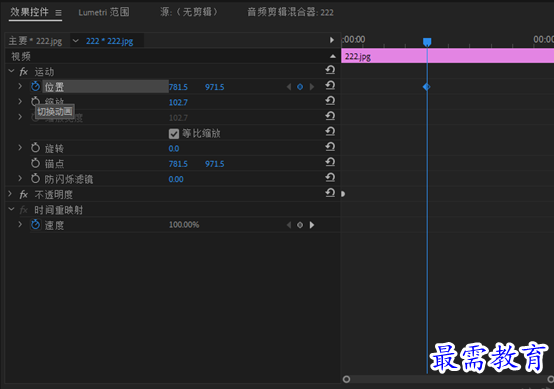The image size is (554, 389).
Task: Toggle the fx switch for 运动
Action: coord(24,72)
